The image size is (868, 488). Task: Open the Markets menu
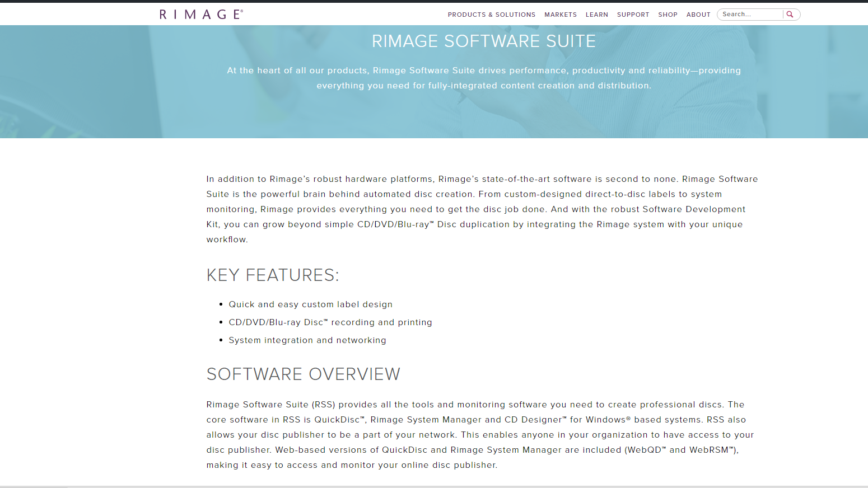pos(561,15)
